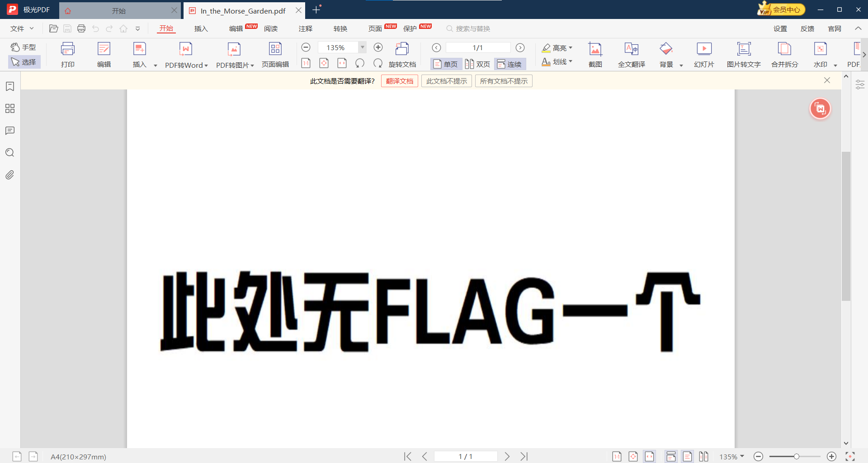Image resolution: width=868 pixels, height=463 pixels.
Task: Open the bookmarks panel in left sidebar
Action: [10, 86]
